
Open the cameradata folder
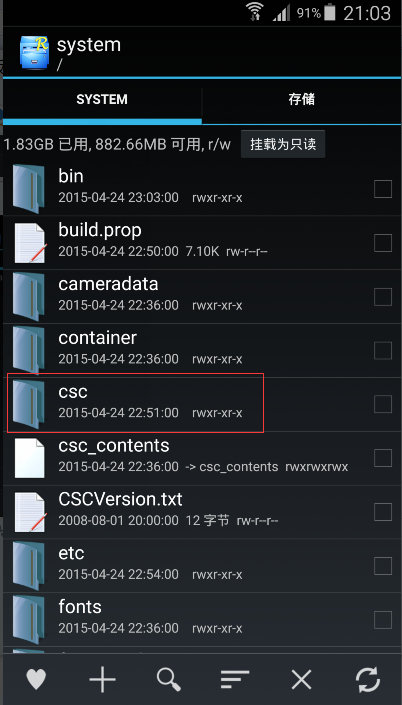pyautogui.click(x=201, y=296)
